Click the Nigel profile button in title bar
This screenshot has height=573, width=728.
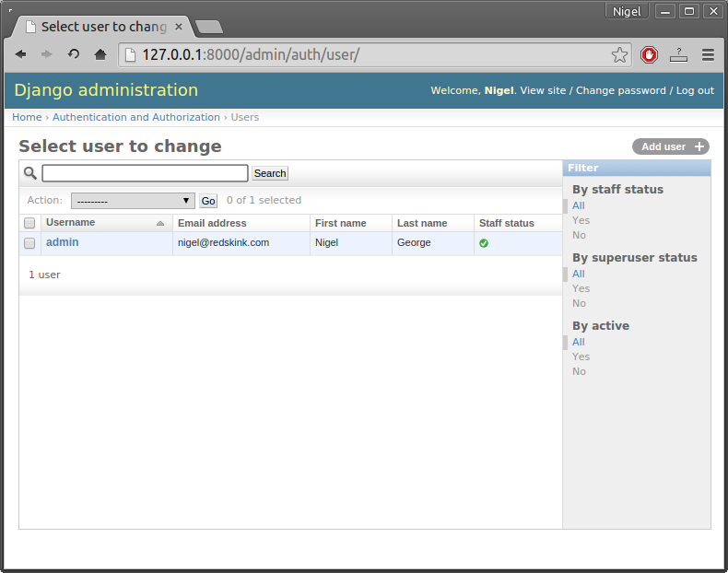627,11
